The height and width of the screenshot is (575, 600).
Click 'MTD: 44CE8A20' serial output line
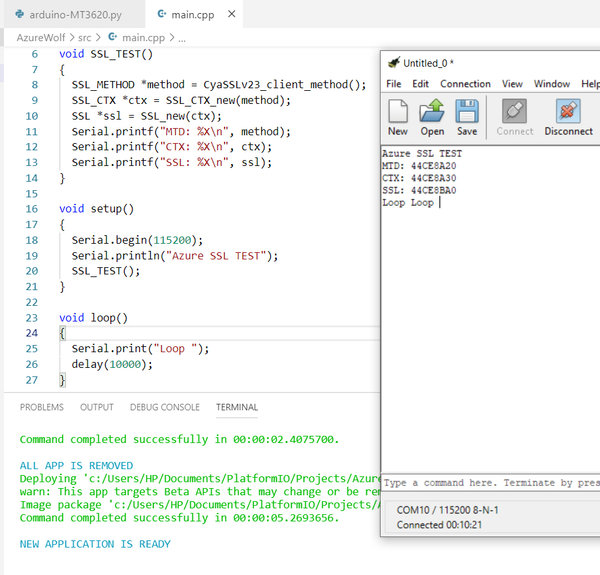coord(419,166)
